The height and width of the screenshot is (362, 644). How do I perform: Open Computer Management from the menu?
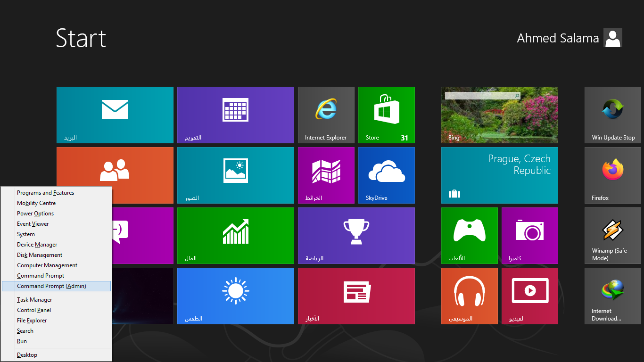[57, 265]
